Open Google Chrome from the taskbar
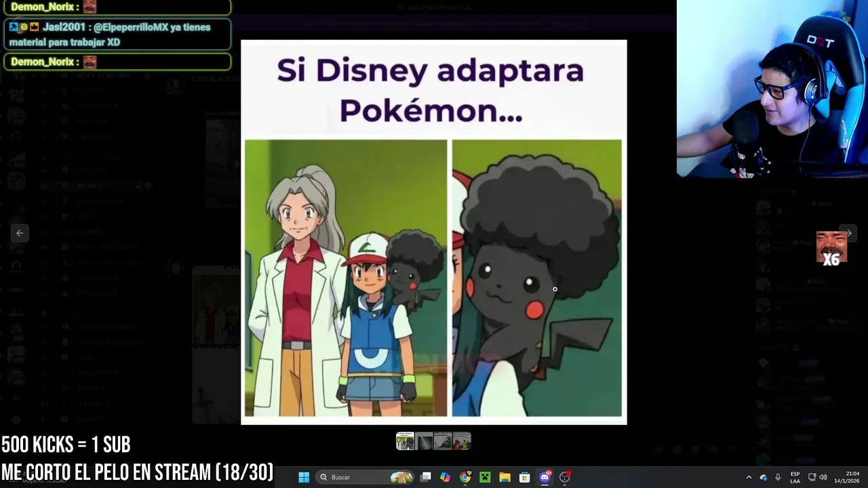This screenshot has height=488, width=868. click(x=465, y=477)
